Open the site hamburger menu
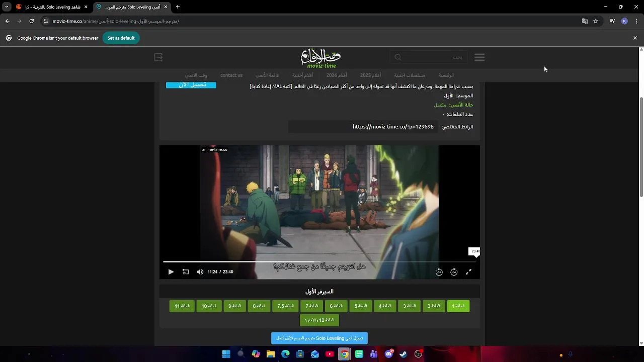The image size is (644, 362). pyautogui.click(x=479, y=57)
